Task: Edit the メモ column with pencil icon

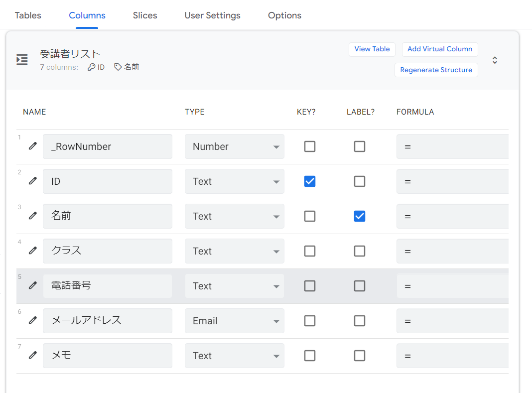Action: pos(33,355)
